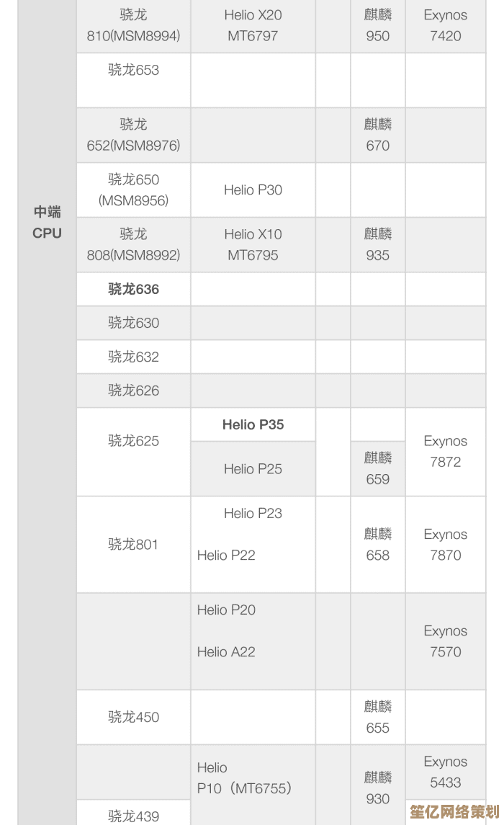
Task: Select the Exynos 7872 cell
Action: (445, 452)
